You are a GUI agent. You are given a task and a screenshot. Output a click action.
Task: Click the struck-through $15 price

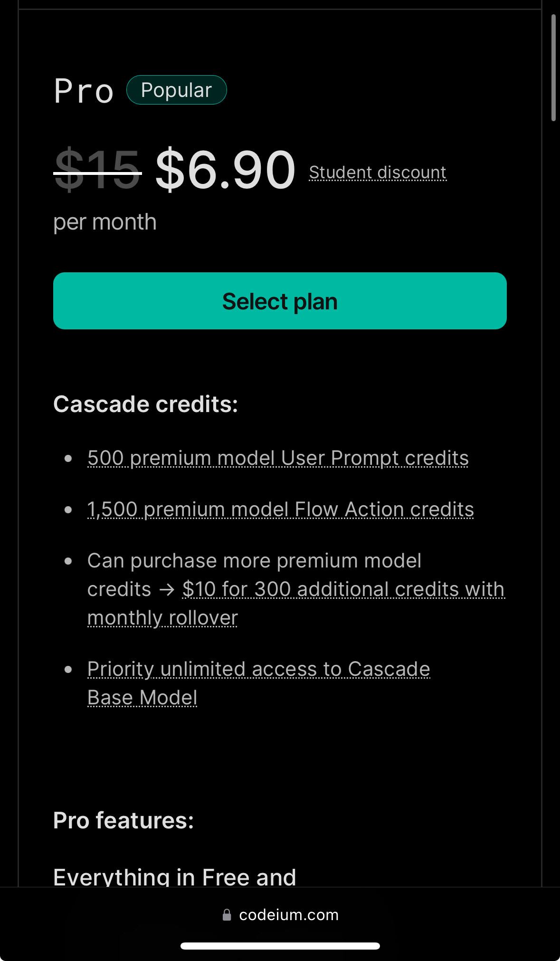click(97, 170)
